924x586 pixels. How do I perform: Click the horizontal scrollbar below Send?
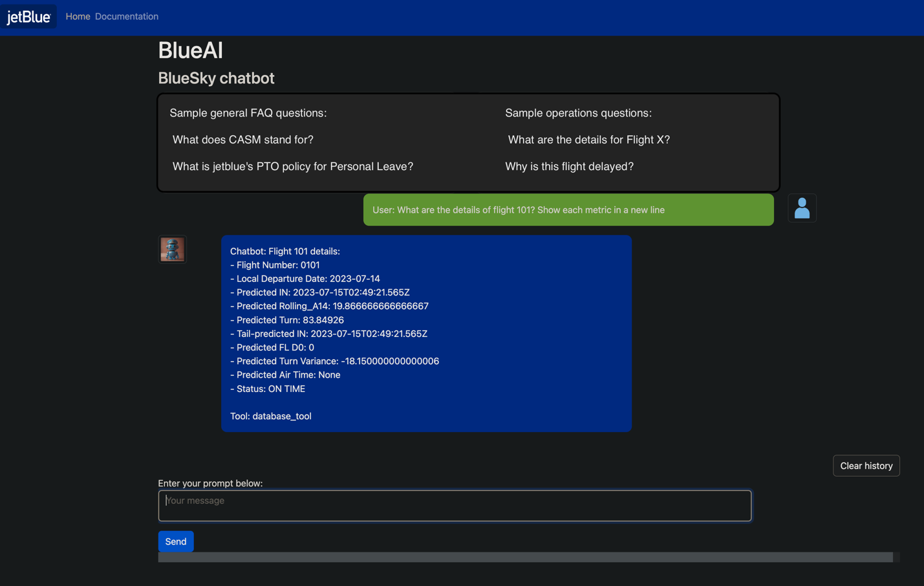pyautogui.click(x=526, y=557)
